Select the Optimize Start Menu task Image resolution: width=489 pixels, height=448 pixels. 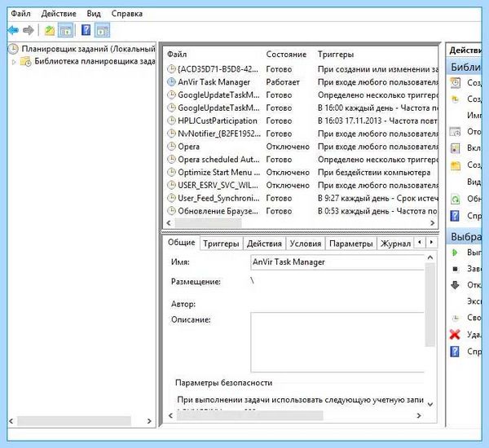click(302, 173)
